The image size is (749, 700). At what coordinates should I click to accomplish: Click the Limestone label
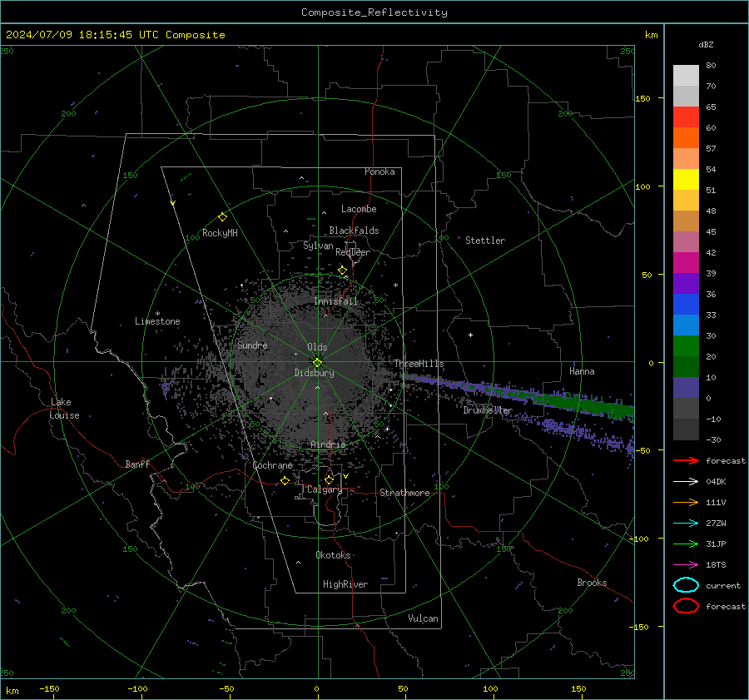pyautogui.click(x=157, y=321)
